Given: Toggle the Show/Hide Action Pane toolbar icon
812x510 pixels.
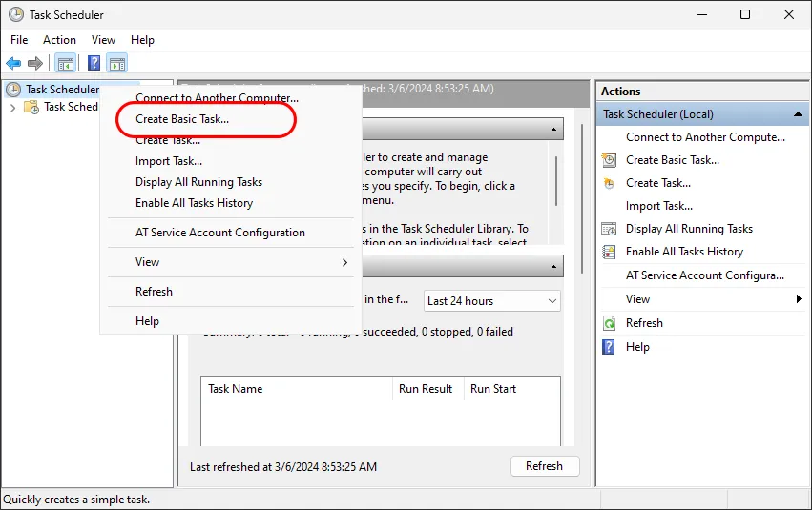Looking at the screenshot, I should pos(117,64).
